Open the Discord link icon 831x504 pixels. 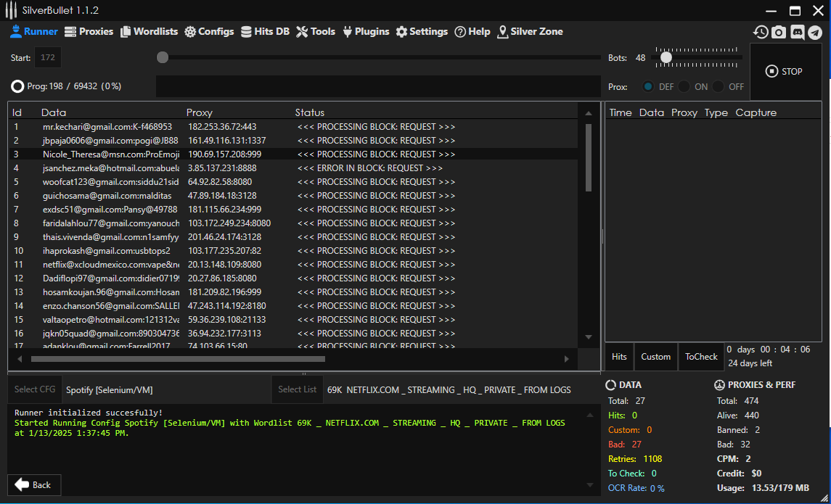coord(797,32)
